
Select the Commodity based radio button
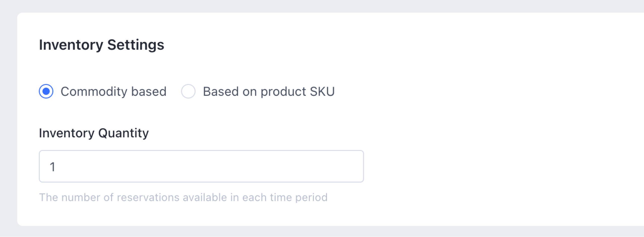(x=46, y=91)
